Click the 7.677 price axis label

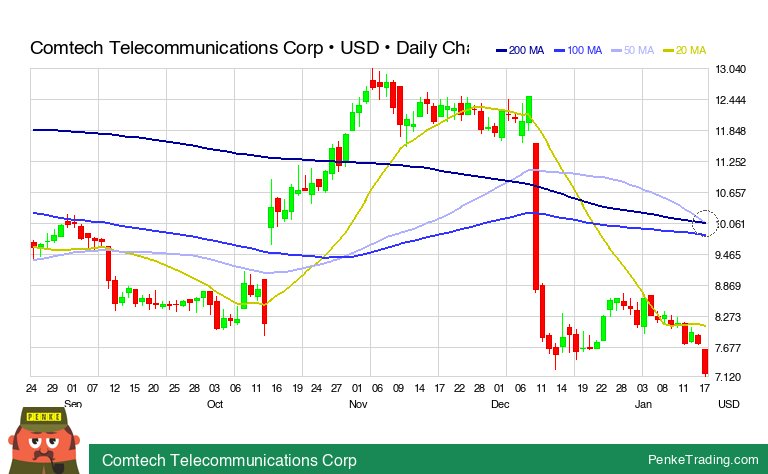[x=730, y=348]
